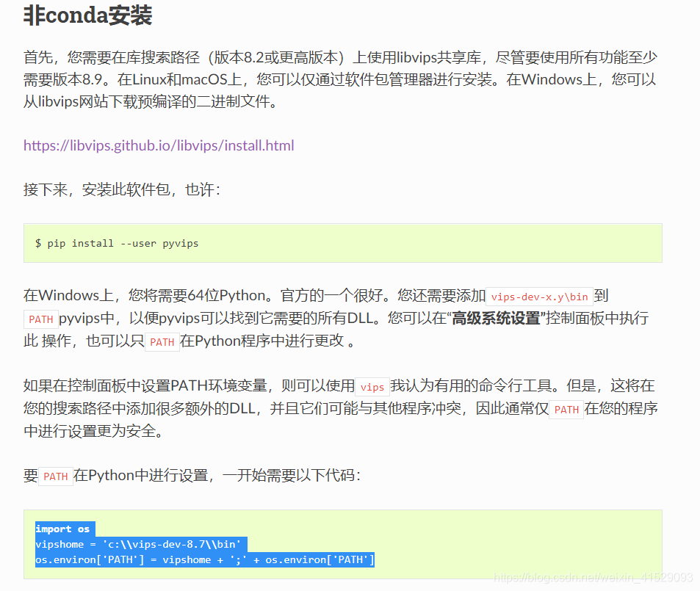Click the PATH tag before 在Python中进行设置
Screen dimensions: 700x591
point(55,476)
